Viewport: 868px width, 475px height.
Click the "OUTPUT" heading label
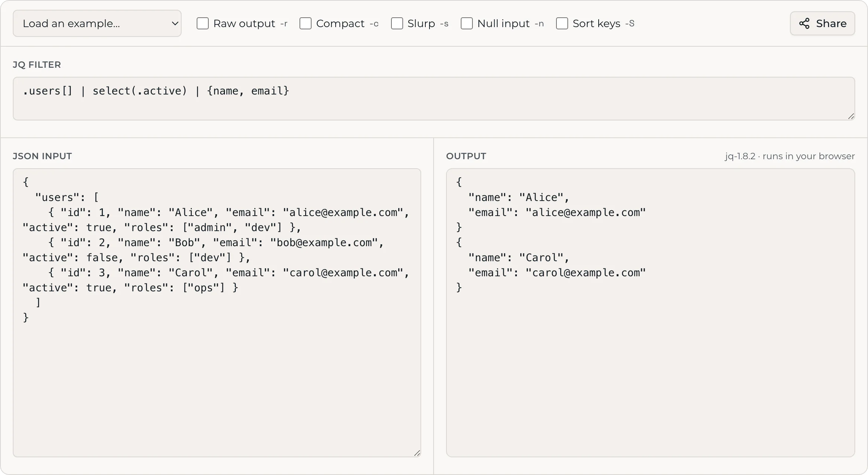[x=466, y=156]
